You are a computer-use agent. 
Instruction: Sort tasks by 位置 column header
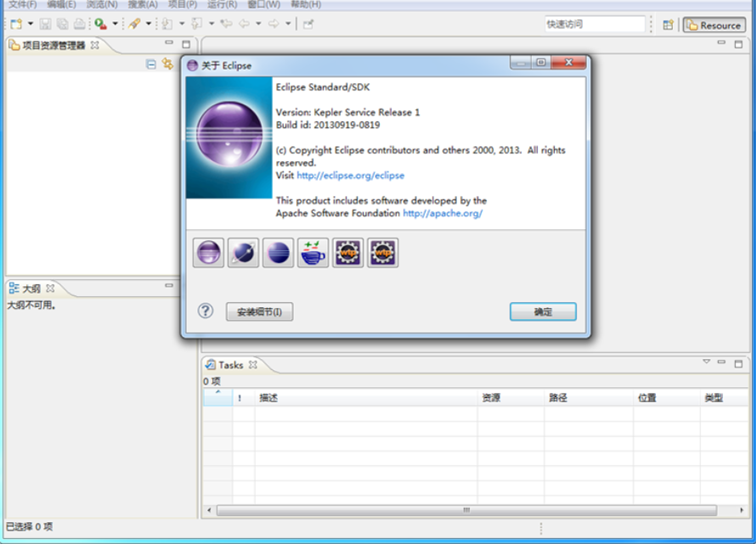(x=667, y=398)
